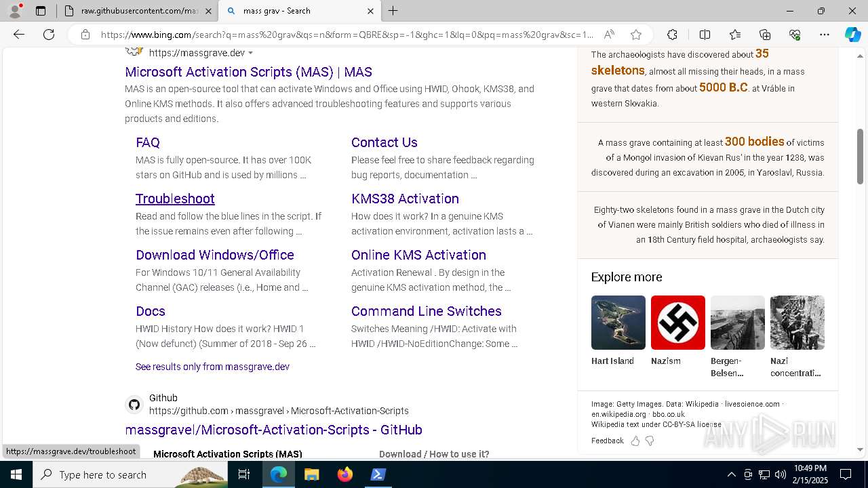This screenshot has height=488, width=868.
Task: Click the GitHub favicon in search result
Action: [134, 405]
